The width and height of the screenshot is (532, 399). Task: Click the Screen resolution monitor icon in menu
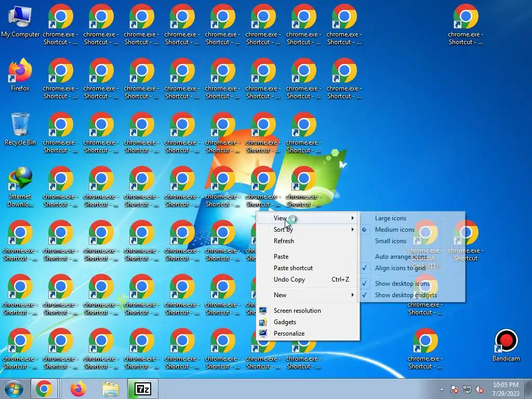point(263,311)
